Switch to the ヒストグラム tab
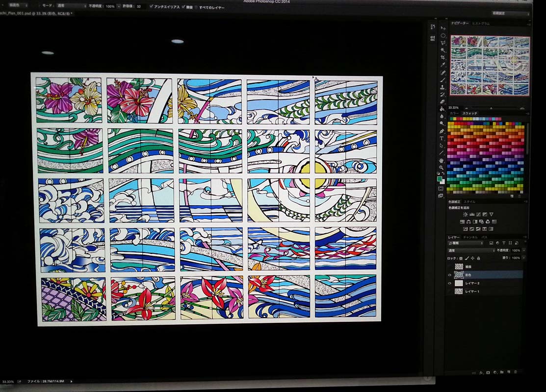 [481, 24]
